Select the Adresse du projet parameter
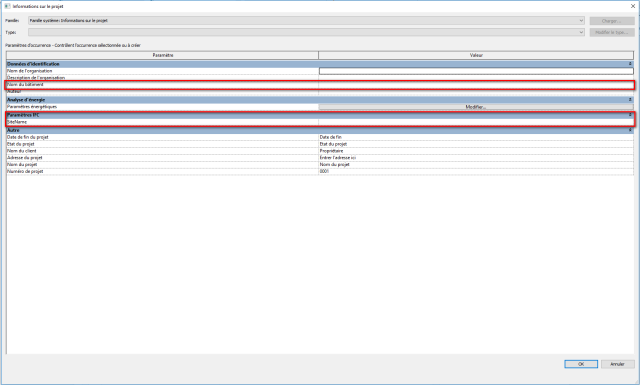 [162, 158]
